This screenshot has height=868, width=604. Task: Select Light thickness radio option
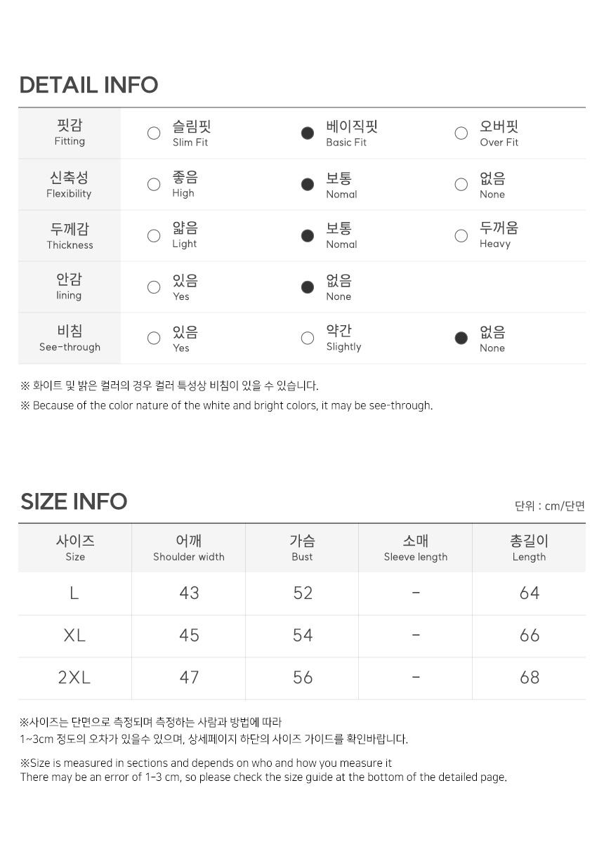pos(154,236)
